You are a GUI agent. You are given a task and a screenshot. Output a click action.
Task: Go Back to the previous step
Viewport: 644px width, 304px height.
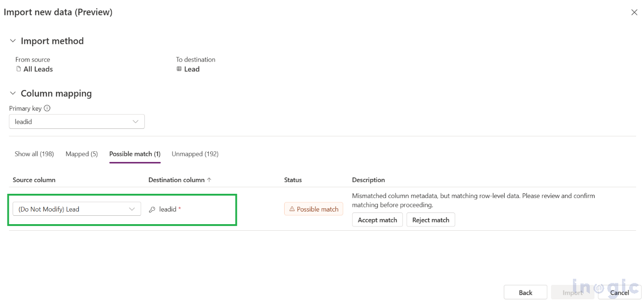pyautogui.click(x=525, y=292)
